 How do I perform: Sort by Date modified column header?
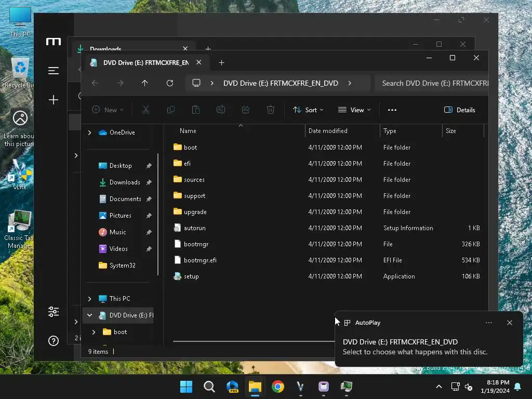coord(328,131)
